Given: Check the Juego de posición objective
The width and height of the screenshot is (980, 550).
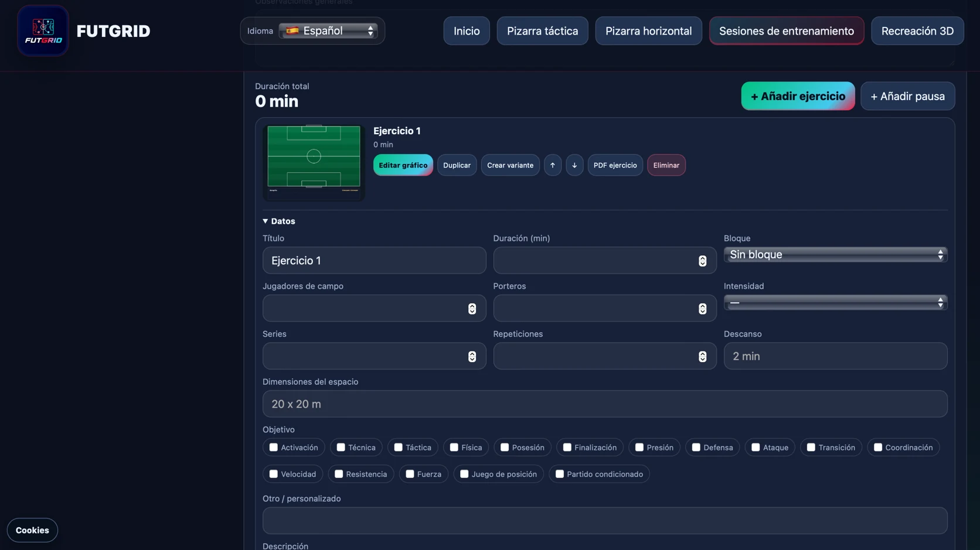Looking at the screenshot, I should [464, 474].
